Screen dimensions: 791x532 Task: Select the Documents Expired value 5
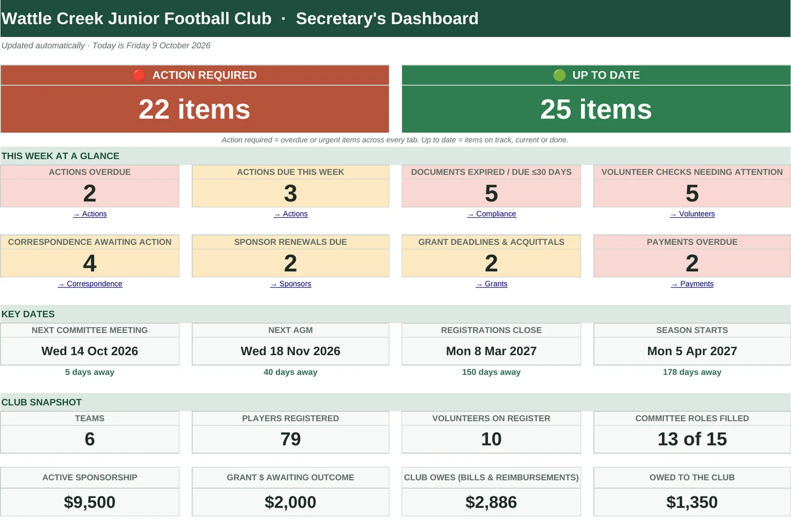pos(491,193)
